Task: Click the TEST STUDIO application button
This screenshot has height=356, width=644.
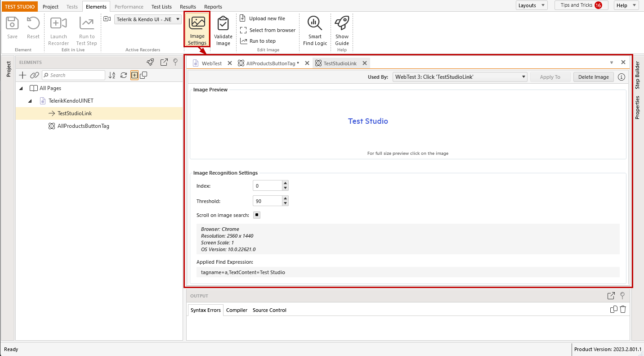Action: (x=20, y=7)
